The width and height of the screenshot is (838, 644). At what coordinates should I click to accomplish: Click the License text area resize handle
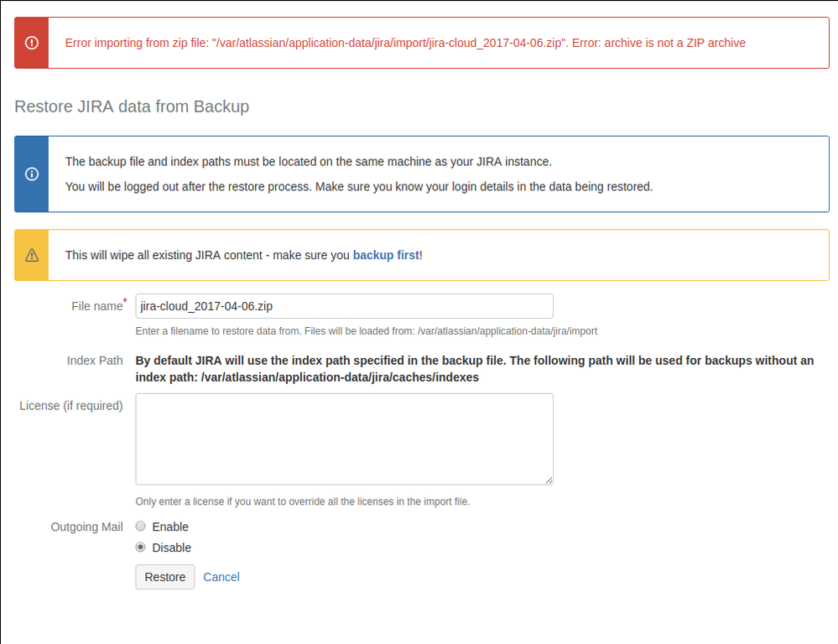click(x=549, y=480)
